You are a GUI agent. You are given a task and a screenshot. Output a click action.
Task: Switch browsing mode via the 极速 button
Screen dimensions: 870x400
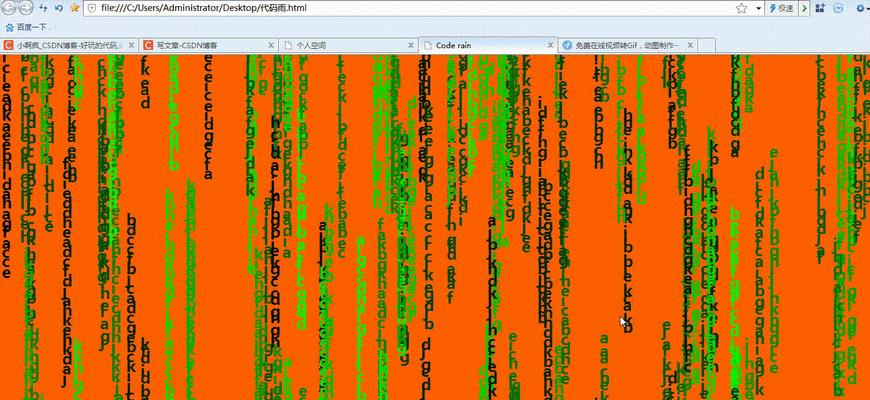[x=781, y=8]
